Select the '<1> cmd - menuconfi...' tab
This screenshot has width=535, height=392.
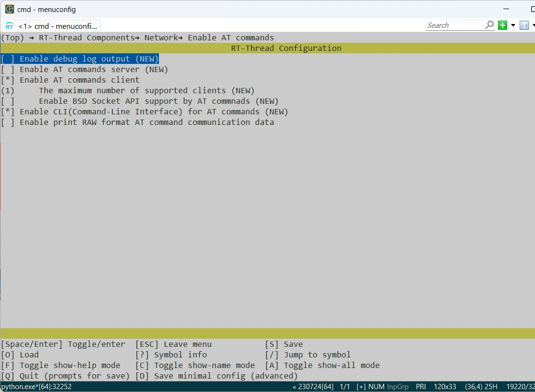click(x=51, y=26)
